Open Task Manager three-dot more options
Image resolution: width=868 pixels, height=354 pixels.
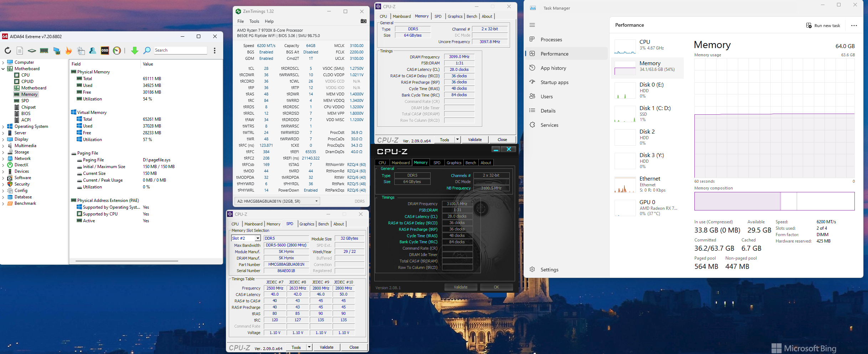pyautogui.click(x=854, y=26)
